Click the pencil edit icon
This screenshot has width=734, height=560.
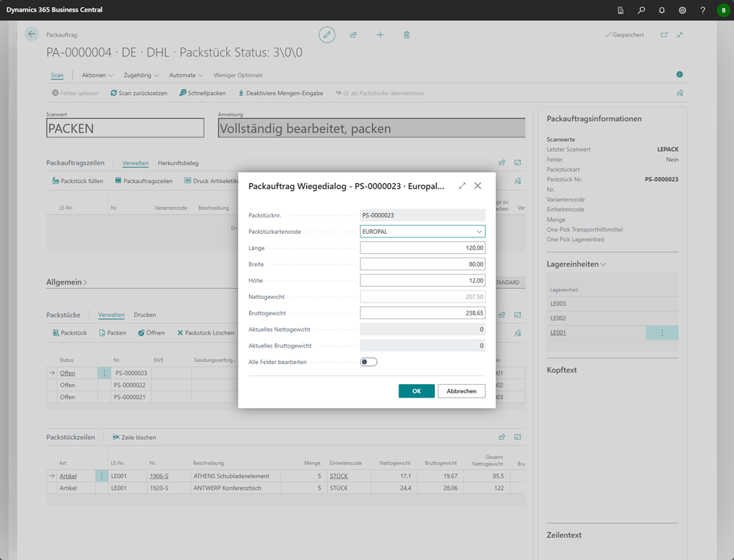click(x=327, y=34)
